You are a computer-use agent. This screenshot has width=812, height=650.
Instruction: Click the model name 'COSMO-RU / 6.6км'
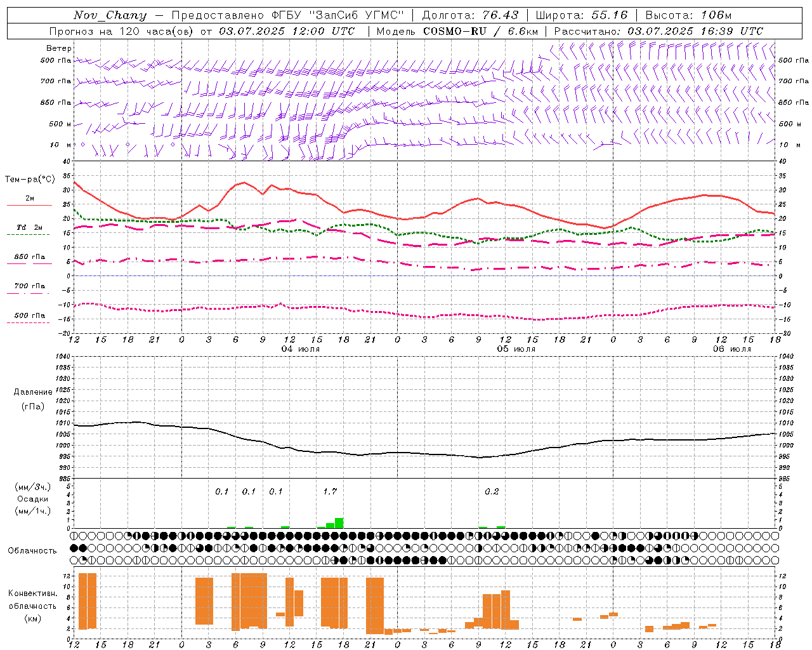pos(480,31)
